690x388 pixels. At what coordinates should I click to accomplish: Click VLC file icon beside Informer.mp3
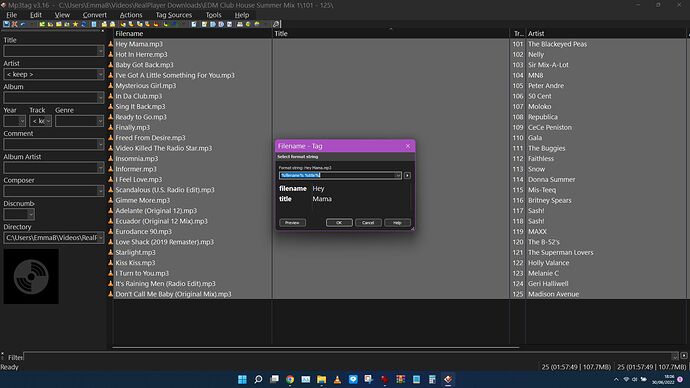coord(111,169)
